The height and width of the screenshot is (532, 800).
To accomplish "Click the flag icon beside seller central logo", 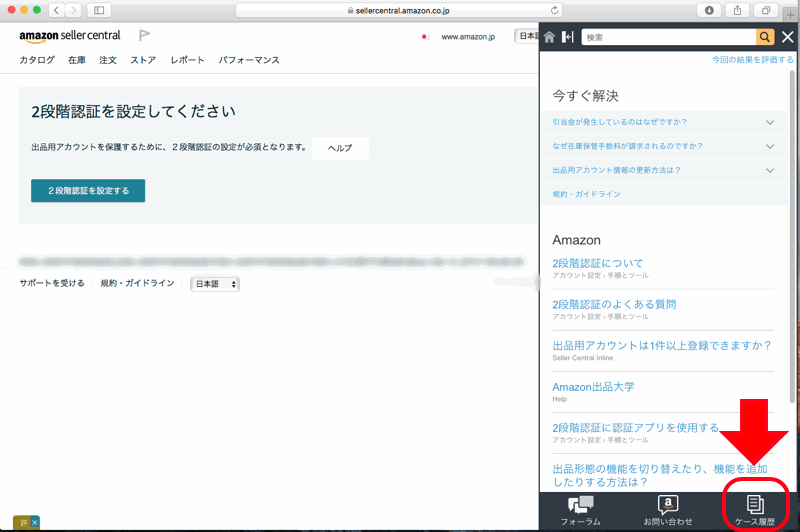I will (144, 36).
